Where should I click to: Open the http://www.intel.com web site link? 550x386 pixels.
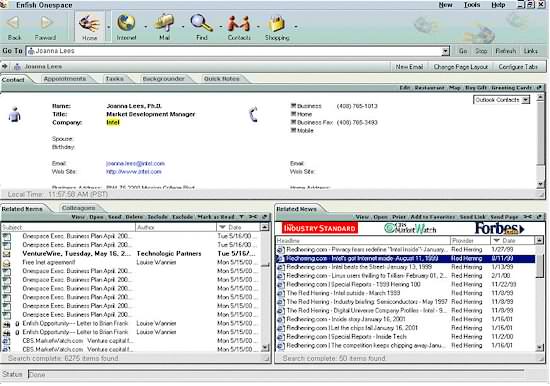(x=134, y=172)
